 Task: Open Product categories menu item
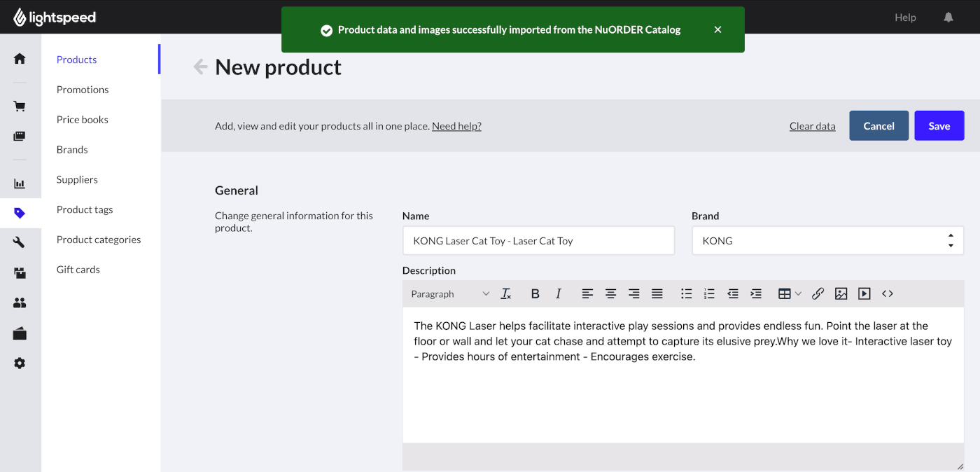[99, 240]
